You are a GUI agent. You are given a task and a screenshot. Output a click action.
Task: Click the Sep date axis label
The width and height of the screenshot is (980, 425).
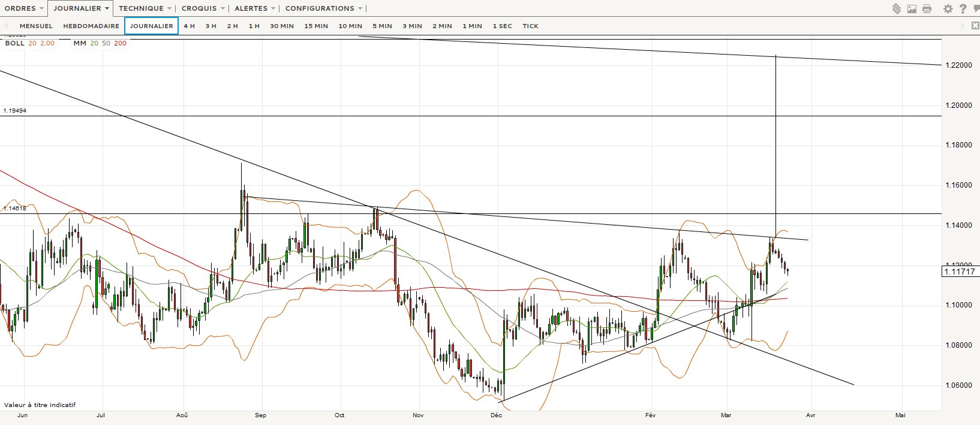point(260,415)
